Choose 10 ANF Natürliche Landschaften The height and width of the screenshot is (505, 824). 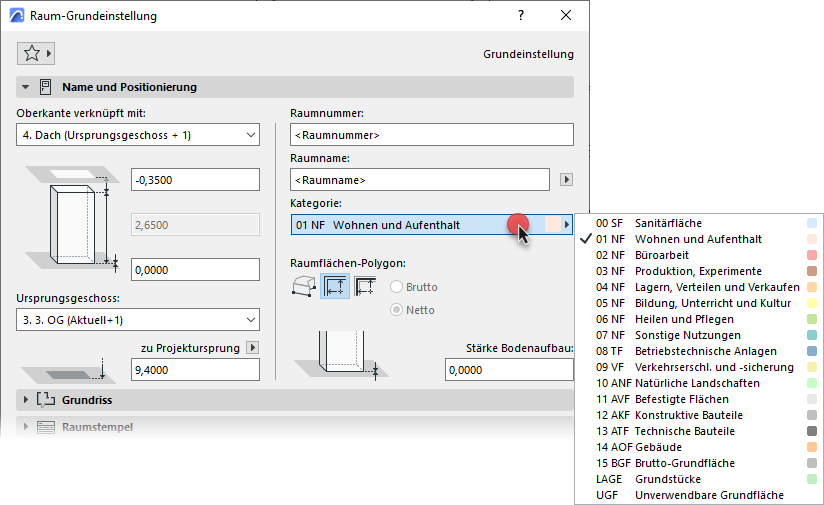pos(699,384)
